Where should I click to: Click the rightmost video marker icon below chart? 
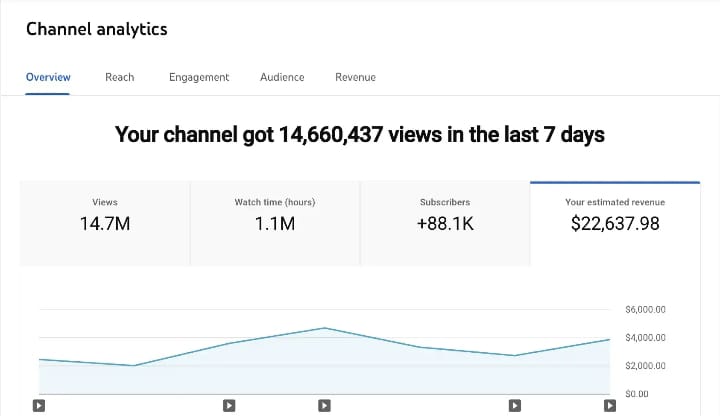[x=609, y=406]
